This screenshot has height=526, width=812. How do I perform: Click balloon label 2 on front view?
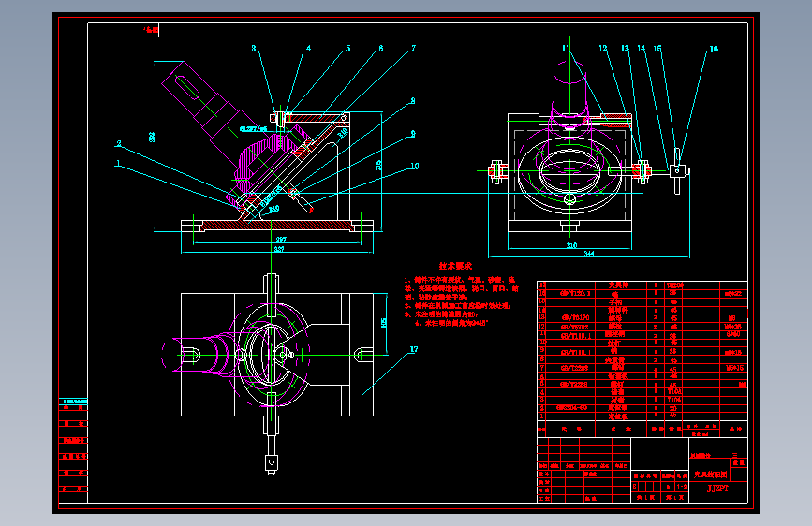pyautogui.click(x=119, y=144)
